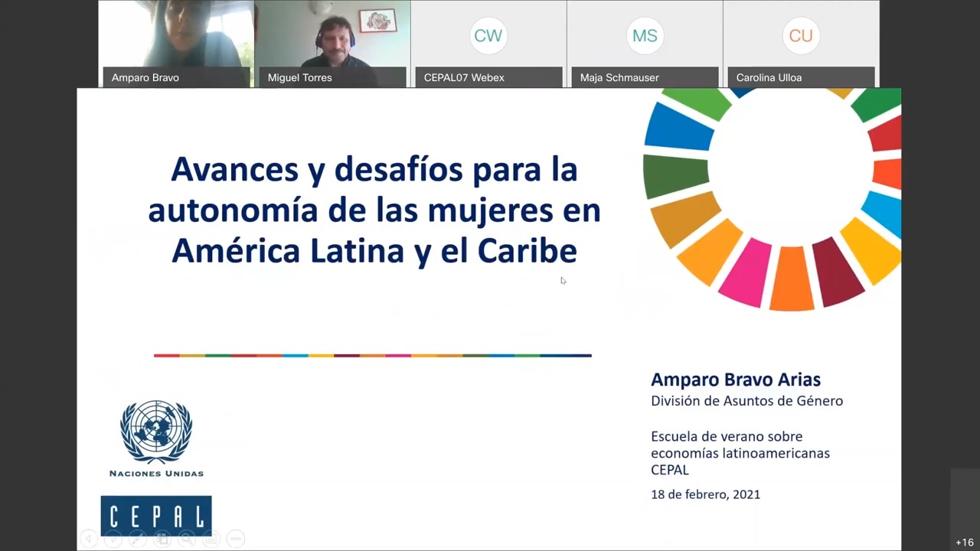Click the next slide arrow in slideshow controls
This screenshot has height=551, width=980.
tap(113, 539)
